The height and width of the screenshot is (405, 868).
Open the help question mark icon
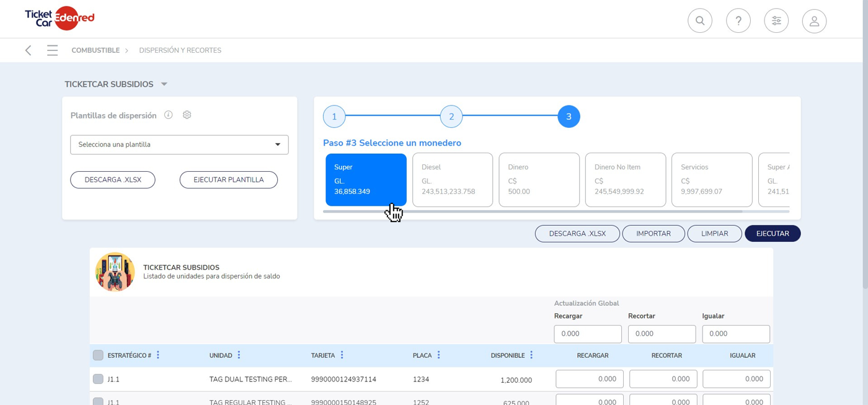click(x=738, y=21)
